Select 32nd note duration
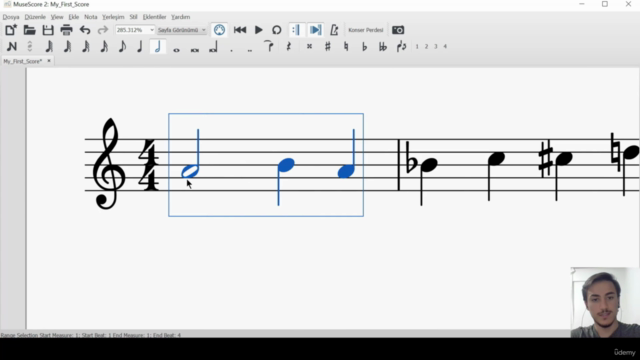The image size is (640, 360). point(67,47)
